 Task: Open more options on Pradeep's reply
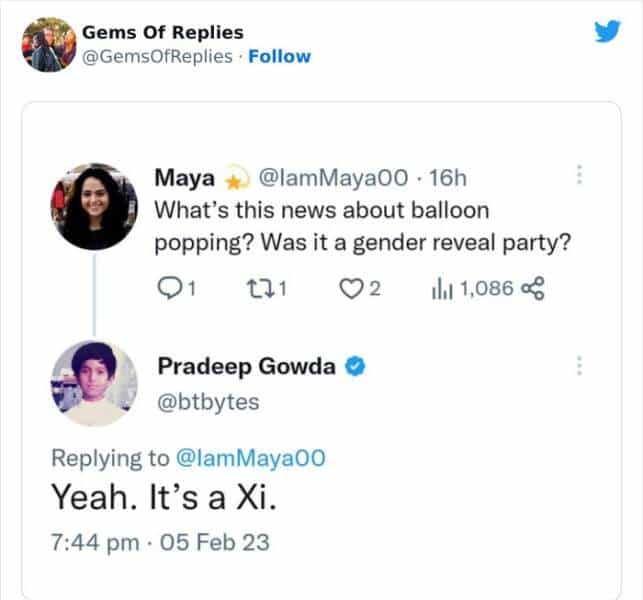tap(578, 366)
